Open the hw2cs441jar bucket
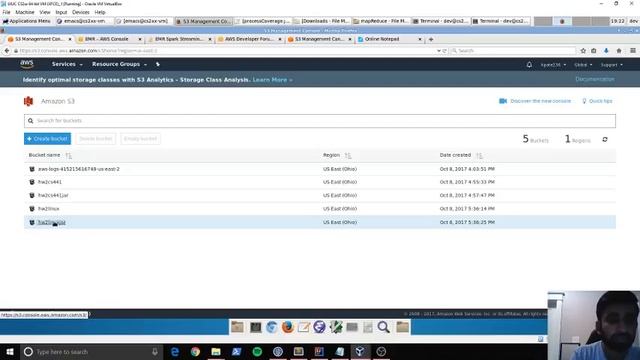The height and width of the screenshot is (360, 640). pos(53,196)
